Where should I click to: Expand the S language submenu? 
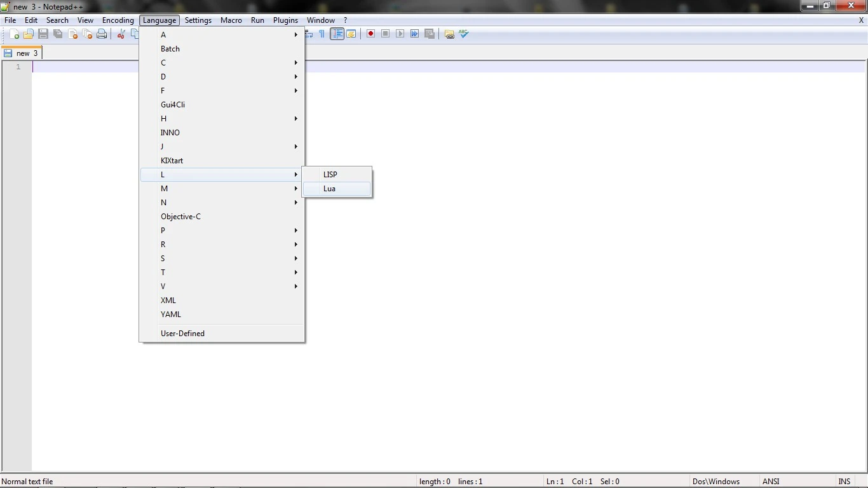point(222,259)
